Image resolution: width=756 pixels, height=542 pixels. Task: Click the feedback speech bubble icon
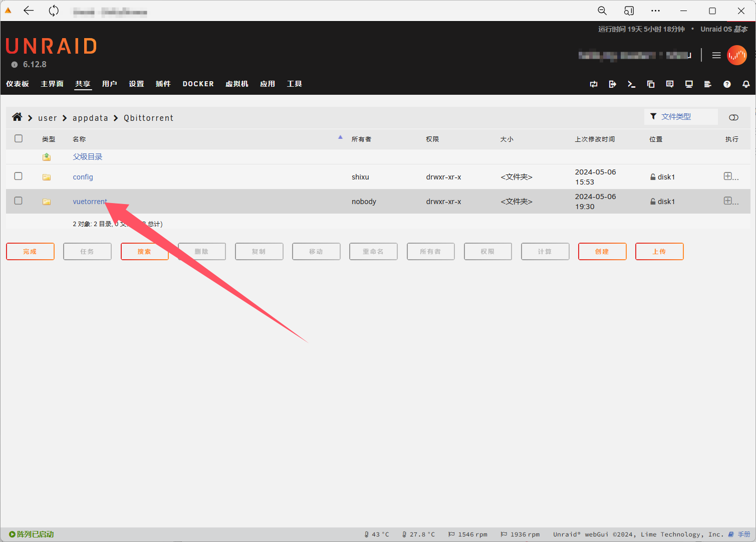coord(669,84)
